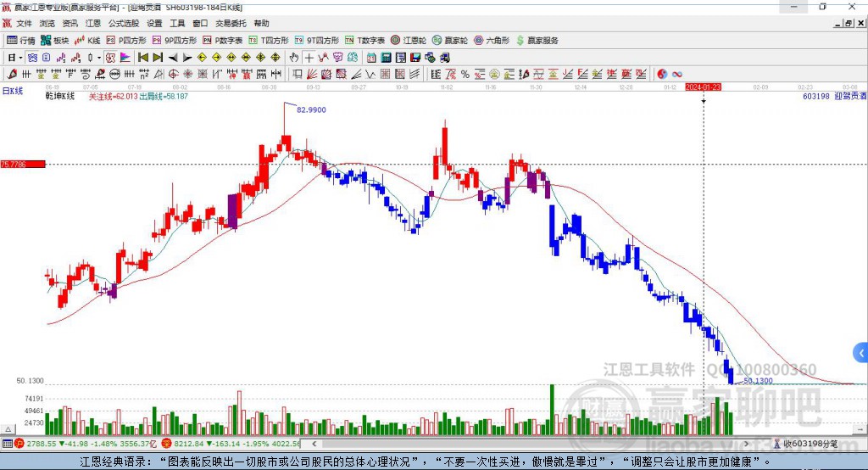
Task: Open the 行情 market quotes view
Action: click(x=20, y=41)
